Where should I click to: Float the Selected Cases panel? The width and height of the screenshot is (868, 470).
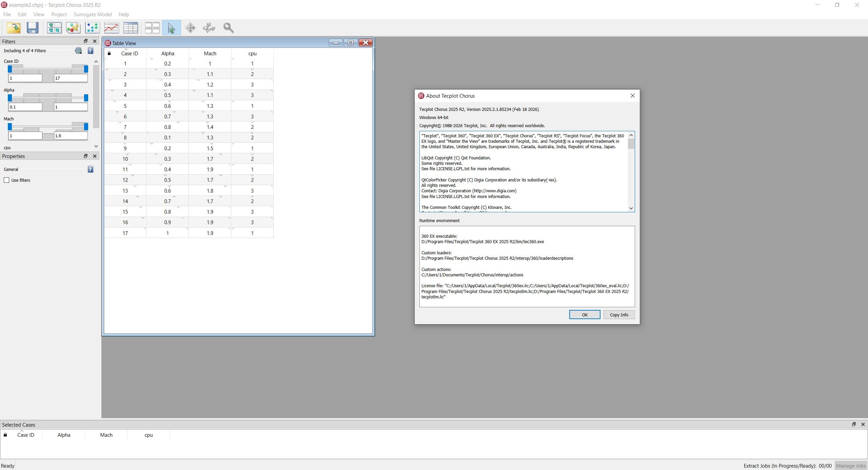[x=854, y=424]
